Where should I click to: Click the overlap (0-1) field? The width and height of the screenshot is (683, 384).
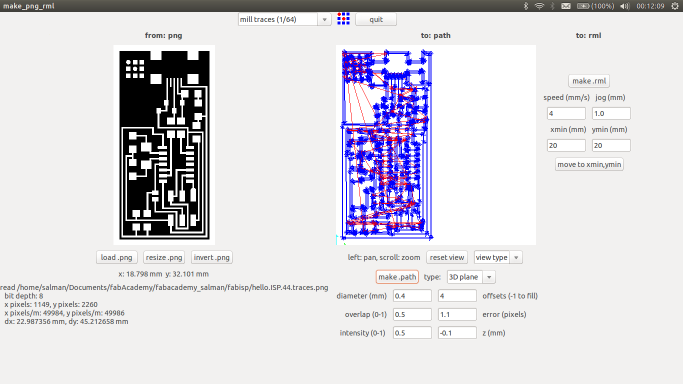point(412,314)
